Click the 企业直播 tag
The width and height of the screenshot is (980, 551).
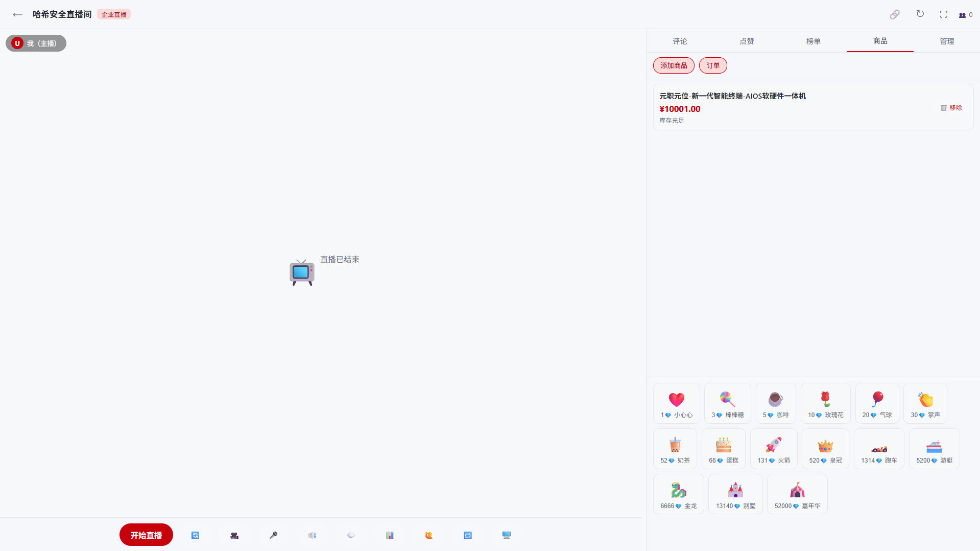coord(114,14)
